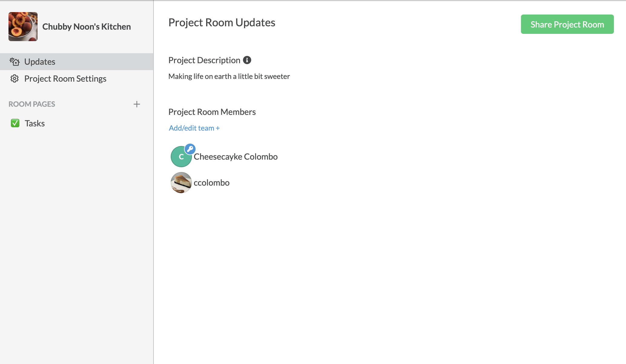The height and width of the screenshot is (364, 626).
Task: Click the project description text
Action: [229, 76]
